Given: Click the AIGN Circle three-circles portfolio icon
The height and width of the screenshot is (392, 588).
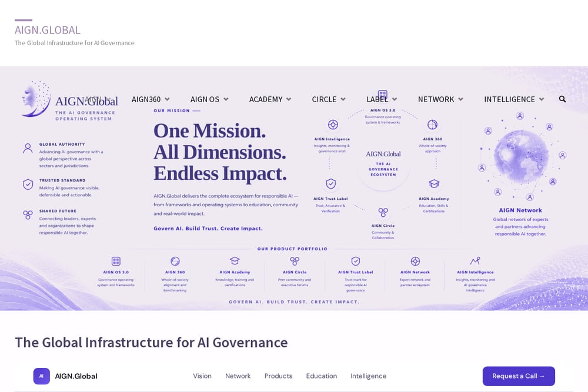Looking at the screenshot, I should point(295,261).
